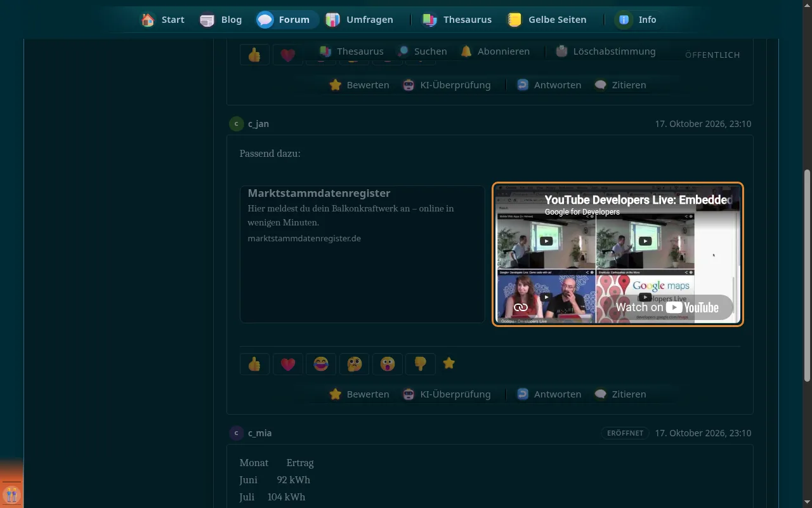
Task: Choose the thinking face reaction on c_jan's post
Action: (x=354, y=364)
